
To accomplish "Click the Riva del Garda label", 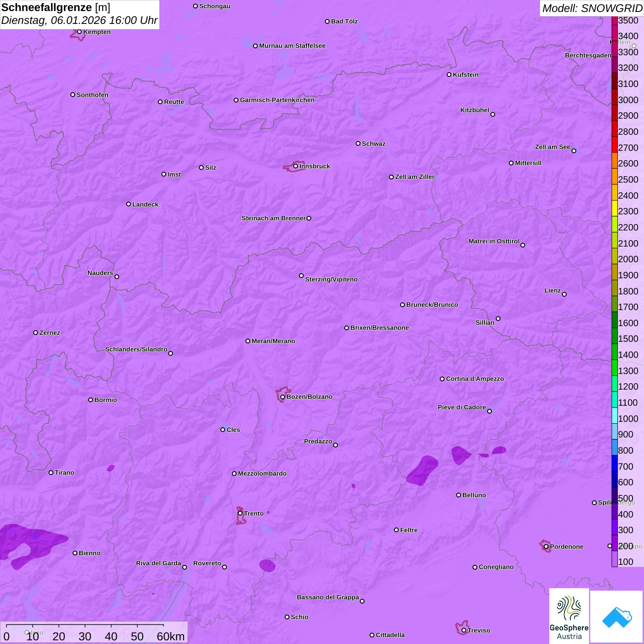I will point(159,563).
